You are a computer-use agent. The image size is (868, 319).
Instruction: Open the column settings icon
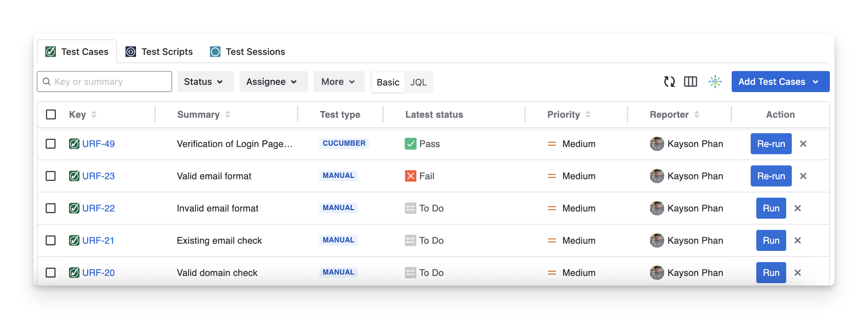click(690, 82)
